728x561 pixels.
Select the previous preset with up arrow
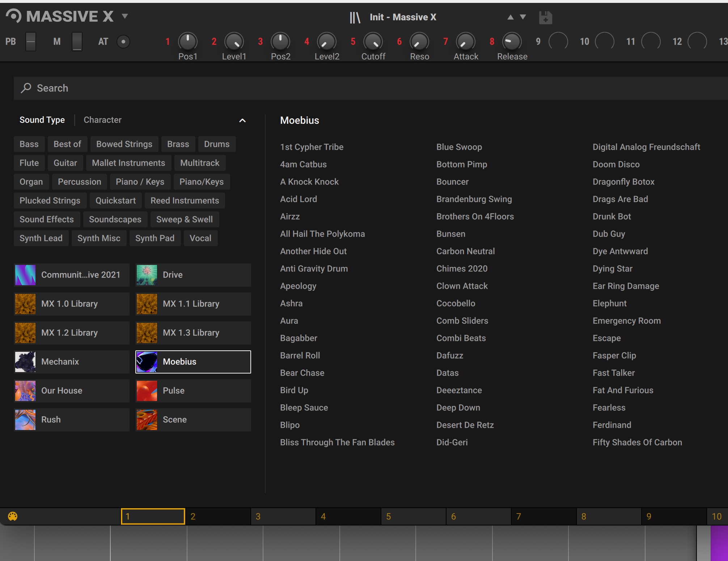511,17
